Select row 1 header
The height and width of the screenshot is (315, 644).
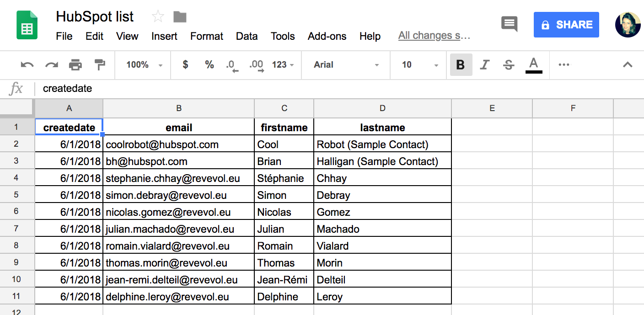tap(17, 127)
